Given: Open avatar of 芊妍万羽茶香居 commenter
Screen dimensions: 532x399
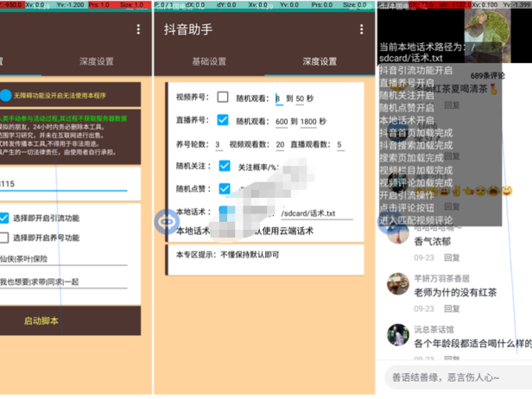Looking at the screenshot, I should click(397, 283).
